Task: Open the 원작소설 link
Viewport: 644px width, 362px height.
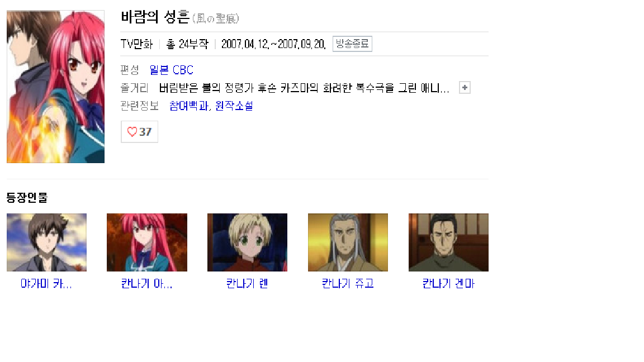Action: click(234, 106)
